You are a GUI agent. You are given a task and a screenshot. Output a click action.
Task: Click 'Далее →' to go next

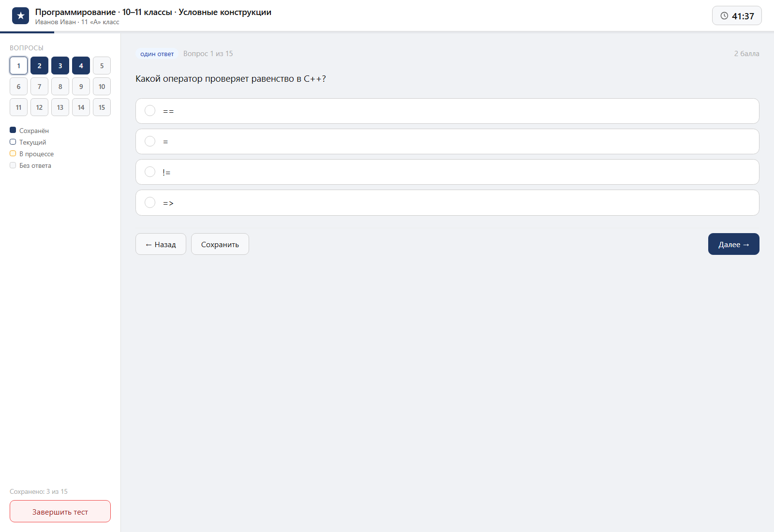(734, 244)
